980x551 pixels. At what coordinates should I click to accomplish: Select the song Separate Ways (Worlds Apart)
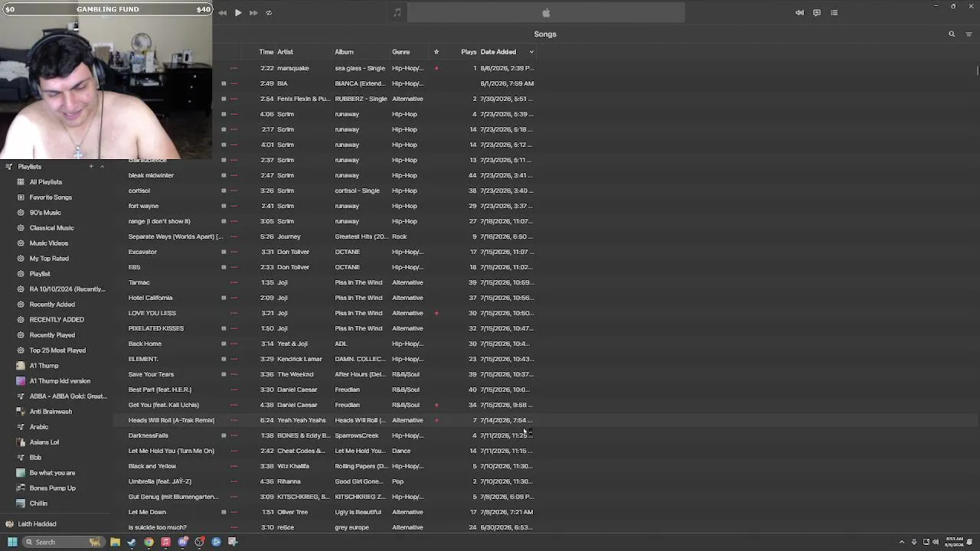tap(176, 236)
